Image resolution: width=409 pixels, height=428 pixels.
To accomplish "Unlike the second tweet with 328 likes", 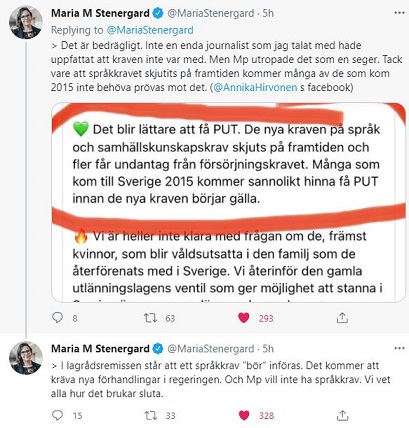I will [x=244, y=415].
